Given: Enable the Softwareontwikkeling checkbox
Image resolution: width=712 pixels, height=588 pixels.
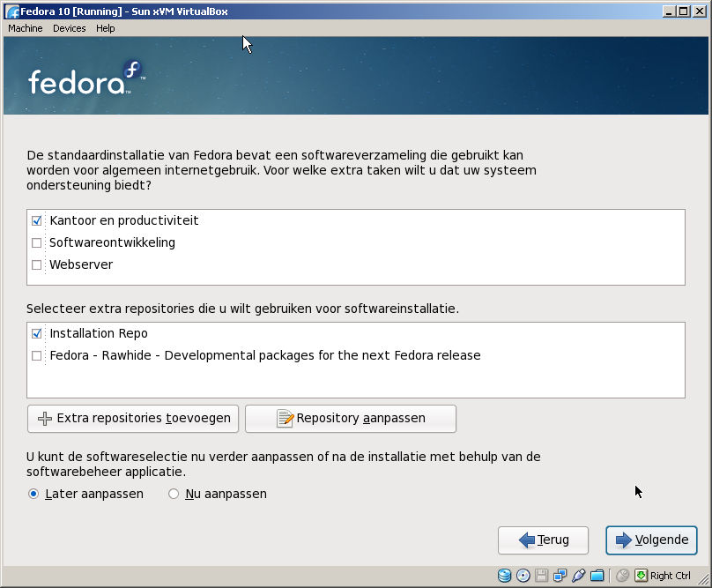Looking at the screenshot, I should click(x=37, y=242).
